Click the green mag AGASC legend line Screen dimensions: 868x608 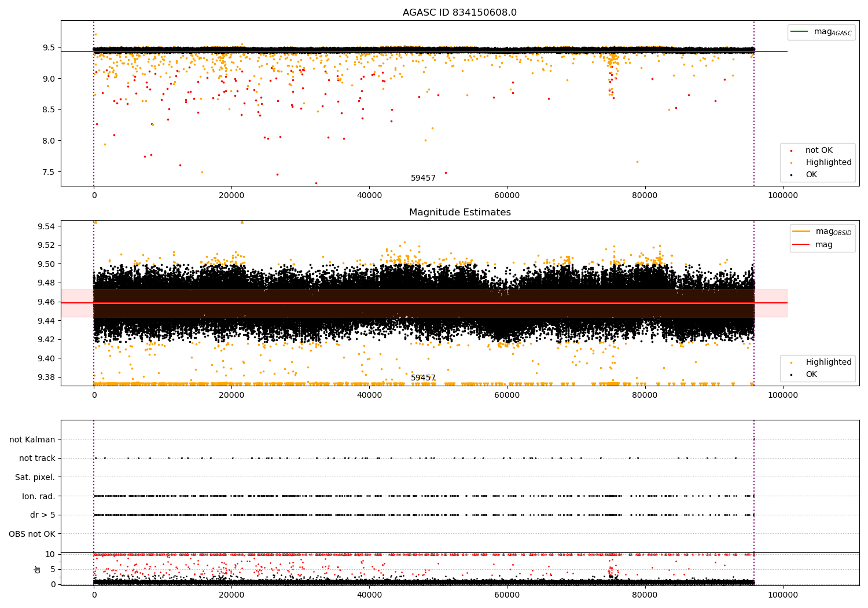pyautogui.click(x=800, y=32)
